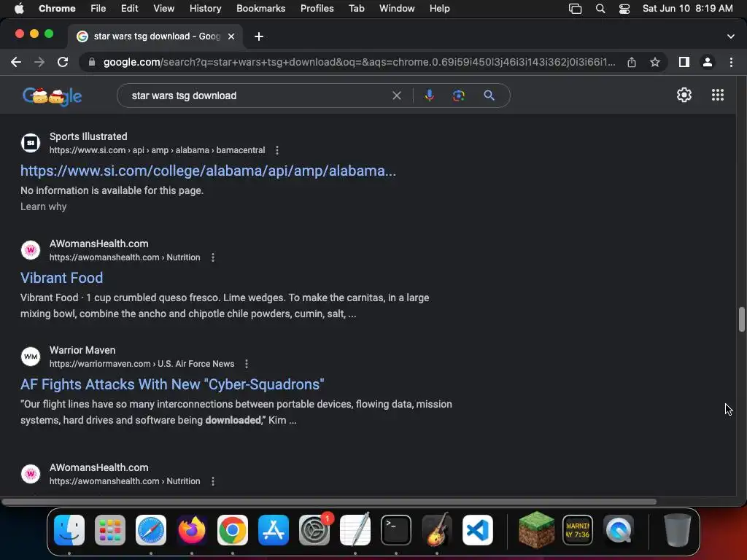Share this page via share icon

point(632,62)
